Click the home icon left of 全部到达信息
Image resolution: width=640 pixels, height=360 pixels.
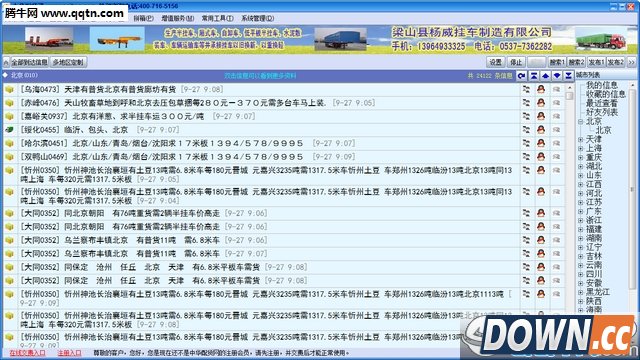click(x=6, y=62)
